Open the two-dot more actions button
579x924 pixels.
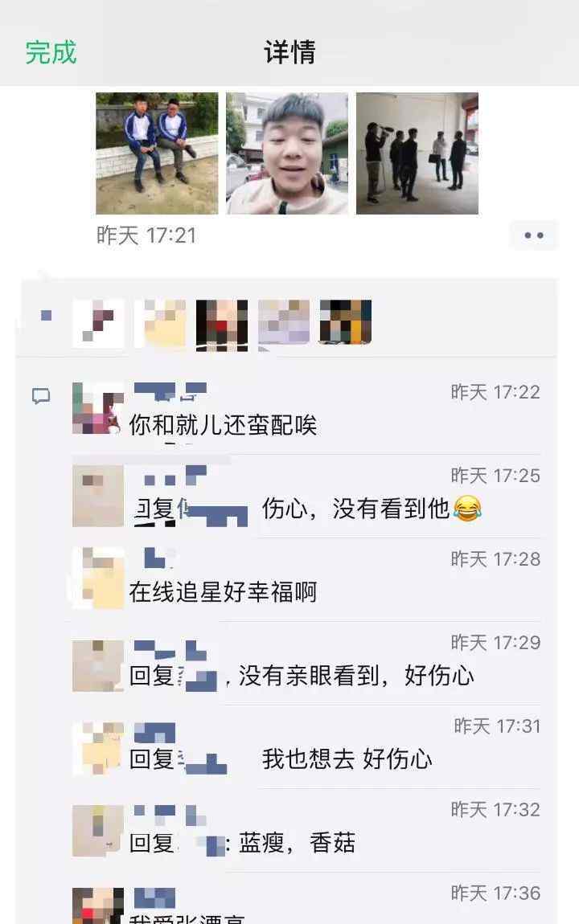(x=534, y=235)
